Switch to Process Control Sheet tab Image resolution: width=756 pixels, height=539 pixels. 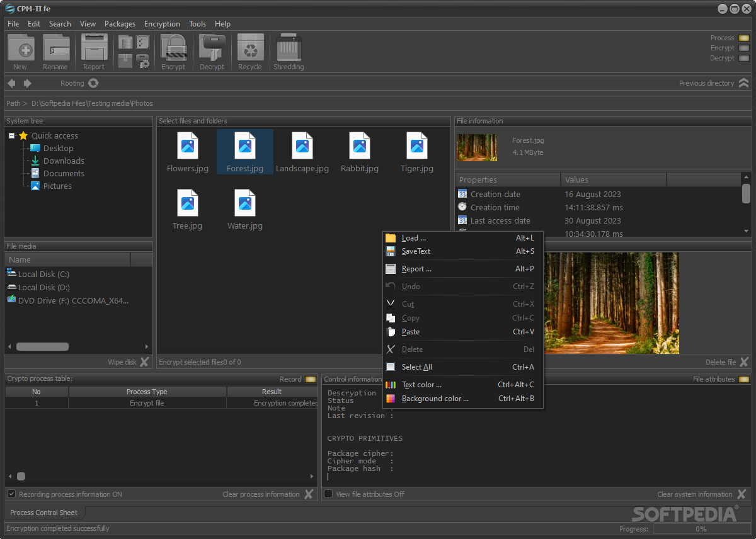(44, 513)
